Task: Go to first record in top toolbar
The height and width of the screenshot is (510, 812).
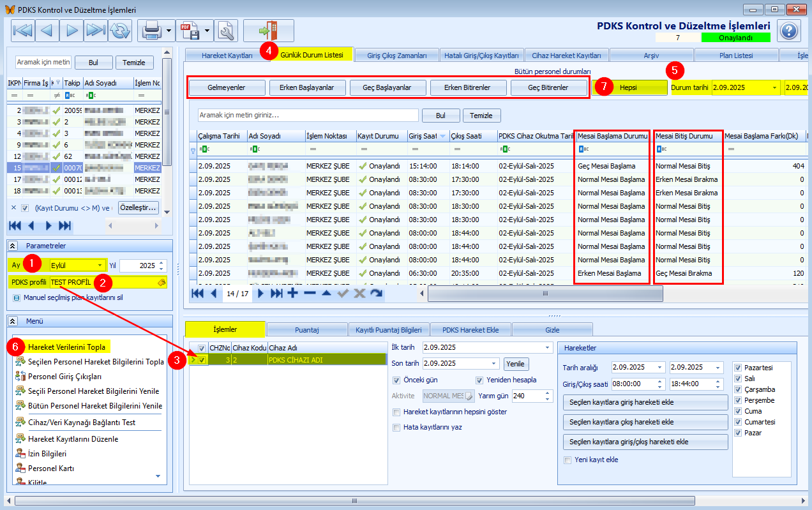Action: click(x=23, y=30)
